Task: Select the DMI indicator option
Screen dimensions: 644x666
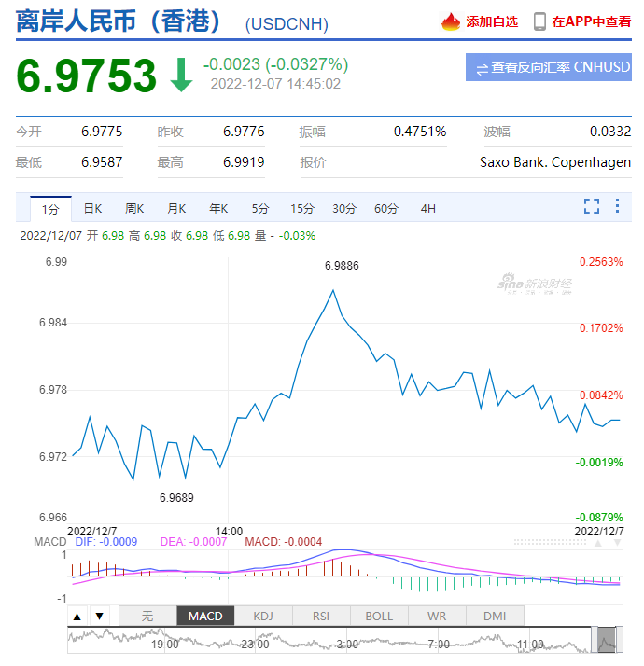Action: point(495,616)
